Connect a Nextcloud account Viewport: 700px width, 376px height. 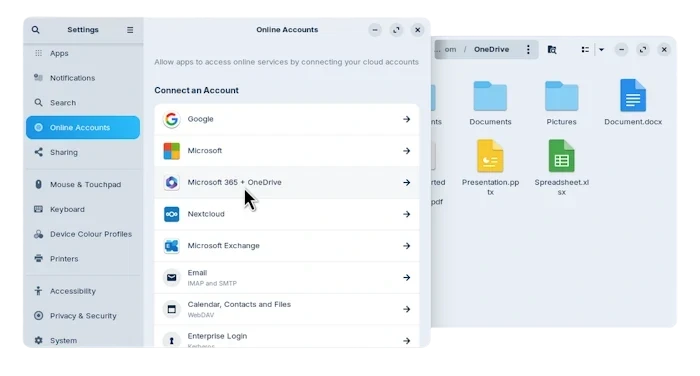pos(287,214)
